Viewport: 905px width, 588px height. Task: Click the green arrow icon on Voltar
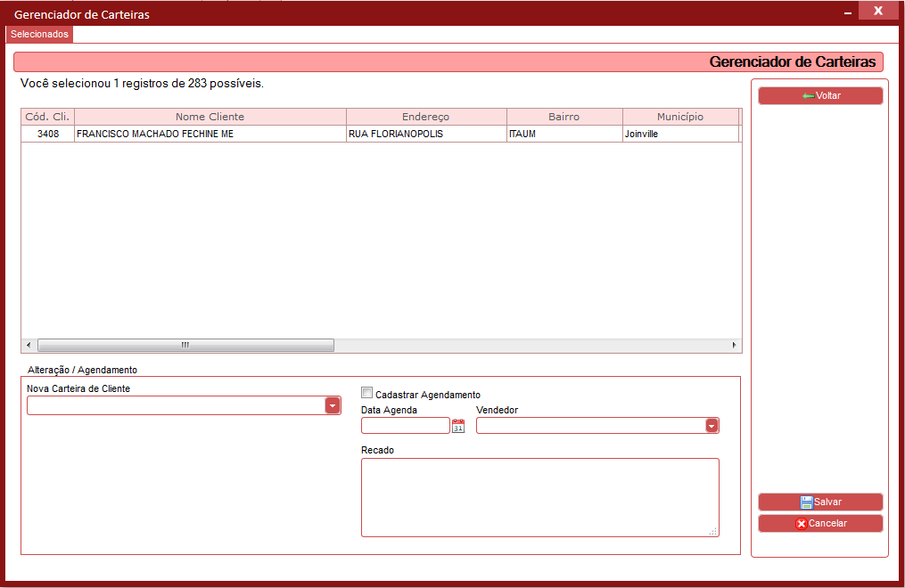[808, 95]
